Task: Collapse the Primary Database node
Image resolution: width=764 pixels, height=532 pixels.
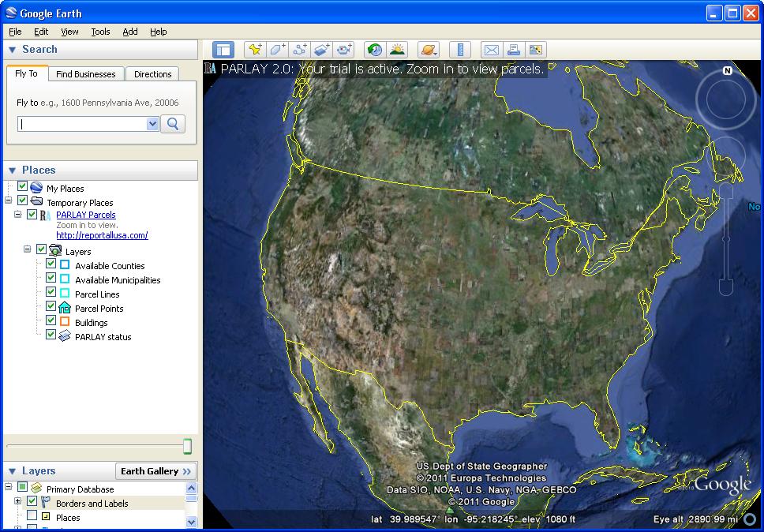Action: coord(8,487)
